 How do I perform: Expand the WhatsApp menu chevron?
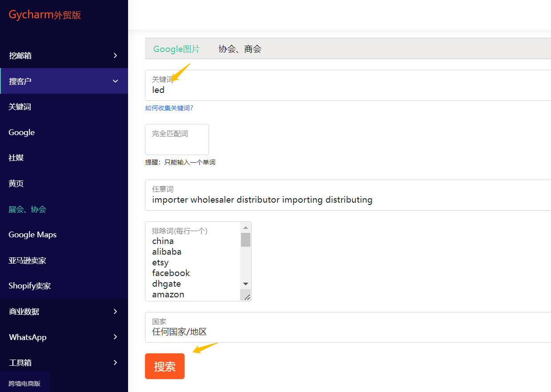pos(115,337)
